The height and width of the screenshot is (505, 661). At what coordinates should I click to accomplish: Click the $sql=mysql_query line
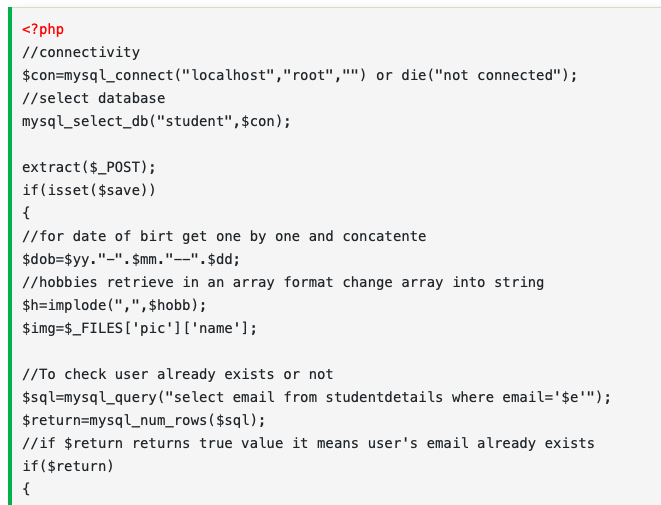point(316,397)
